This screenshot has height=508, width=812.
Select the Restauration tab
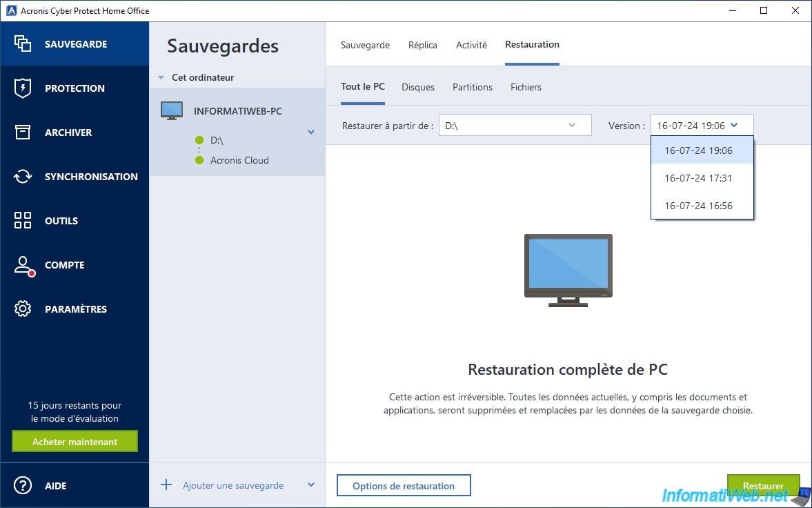coord(532,45)
